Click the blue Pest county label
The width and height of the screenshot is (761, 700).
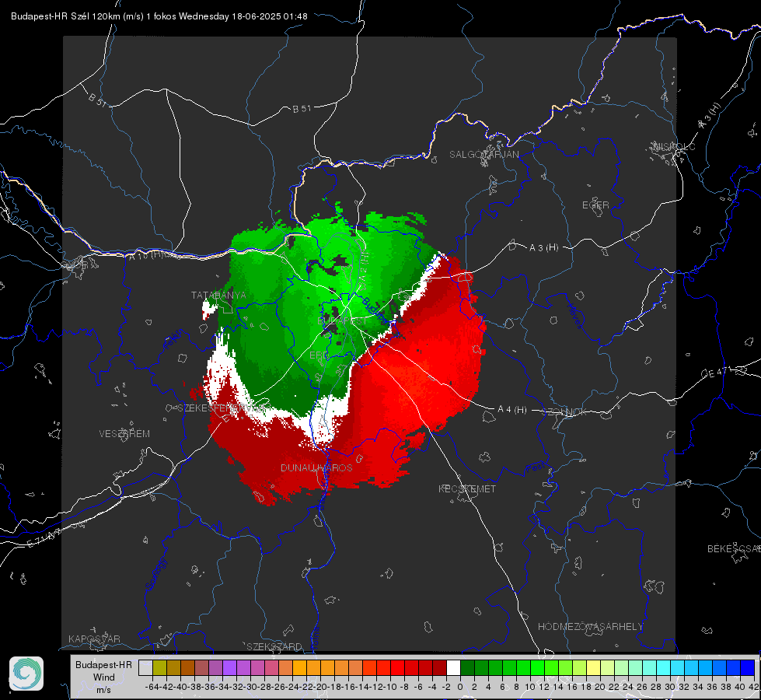[x=535, y=468]
